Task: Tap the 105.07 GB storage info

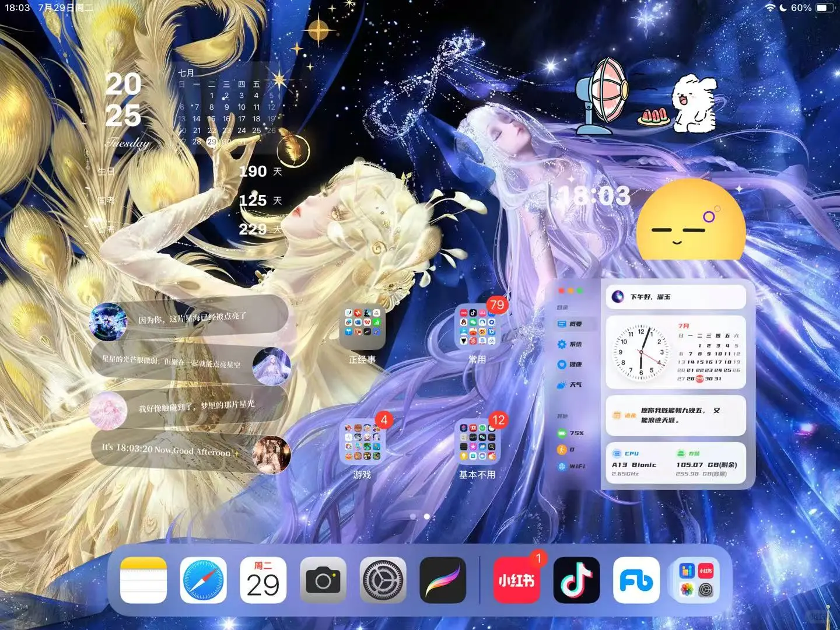Action: click(x=707, y=464)
